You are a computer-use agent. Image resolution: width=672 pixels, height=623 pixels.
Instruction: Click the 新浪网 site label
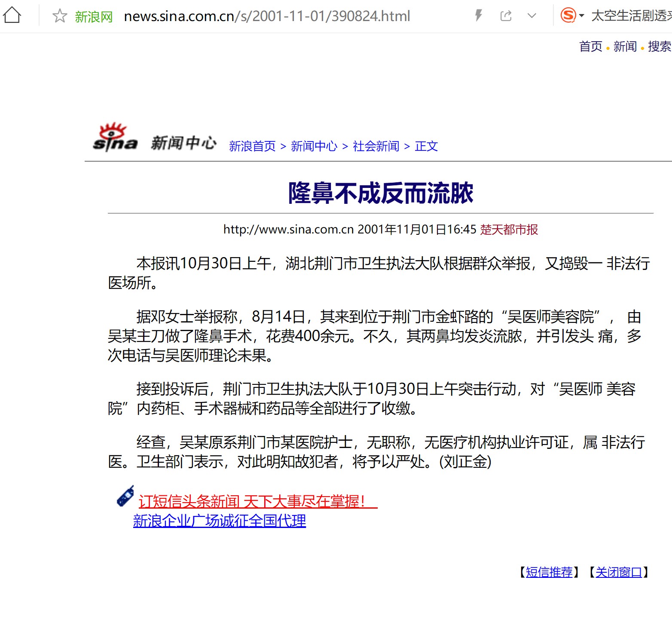point(94,17)
